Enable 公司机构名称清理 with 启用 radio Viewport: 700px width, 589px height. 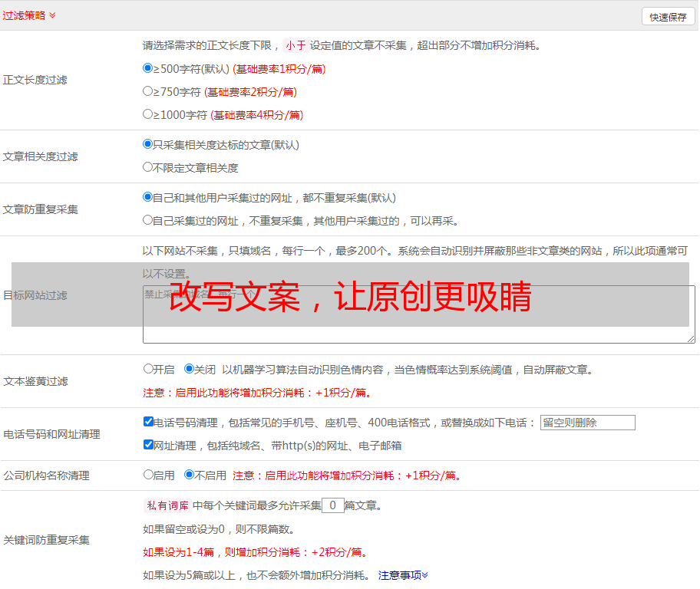[148, 475]
